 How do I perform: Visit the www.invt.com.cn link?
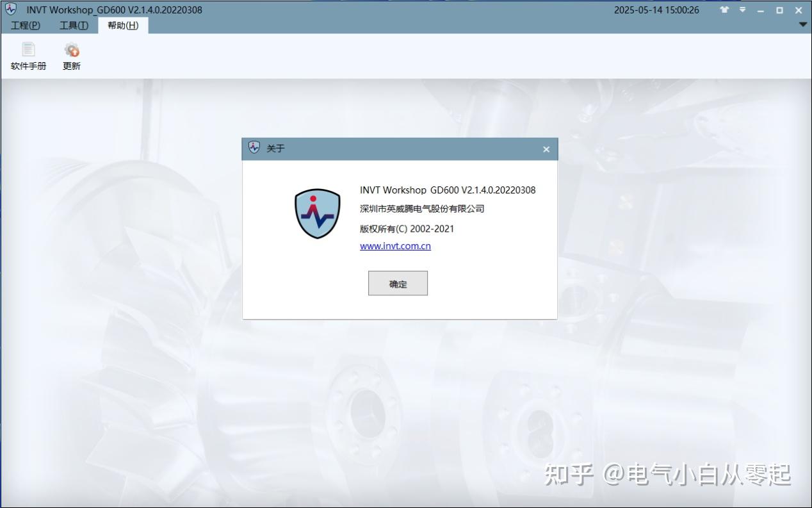tap(395, 245)
